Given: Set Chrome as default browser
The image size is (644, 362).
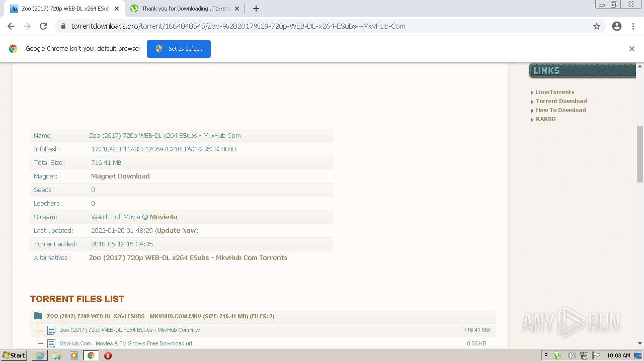Looking at the screenshot, I should 179,49.
